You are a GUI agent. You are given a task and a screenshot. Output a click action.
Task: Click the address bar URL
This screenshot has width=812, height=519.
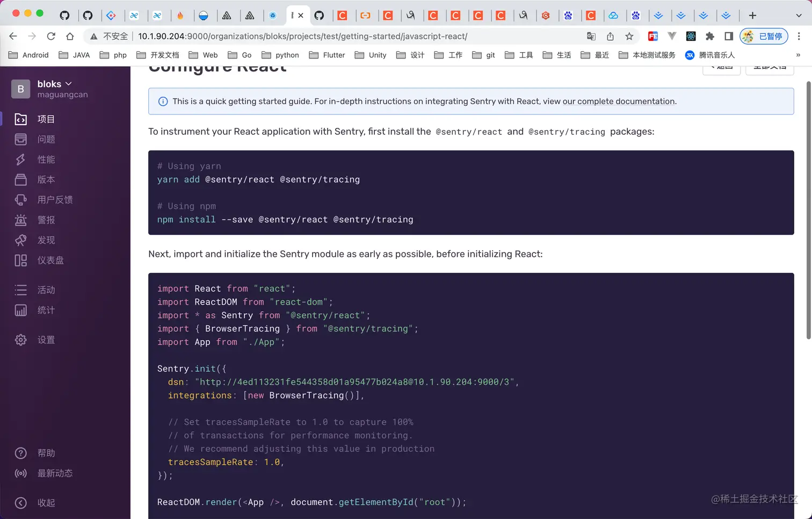[x=302, y=36]
